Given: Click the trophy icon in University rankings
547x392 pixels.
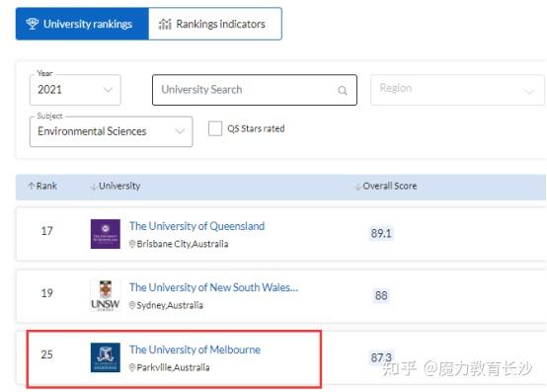Looking at the screenshot, I should (x=33, y=24).
